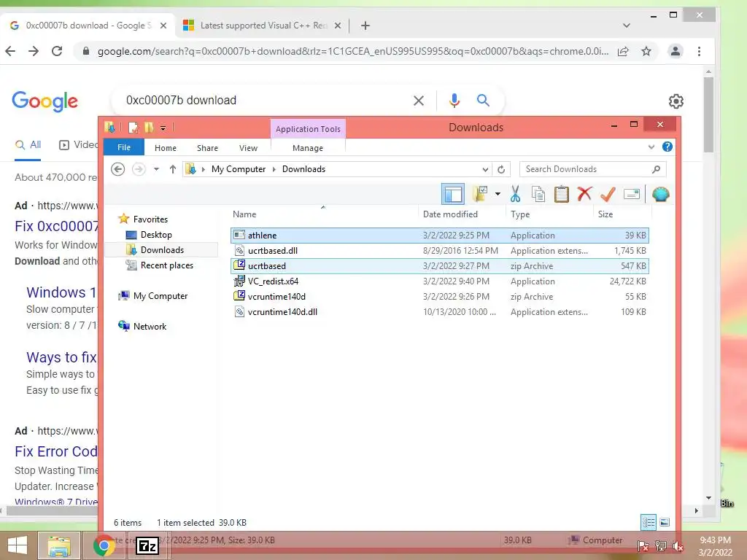The height and width of the screenshot is (560, 747).
Task: Click the Paste clipboard icon
Action: (562, 194)
